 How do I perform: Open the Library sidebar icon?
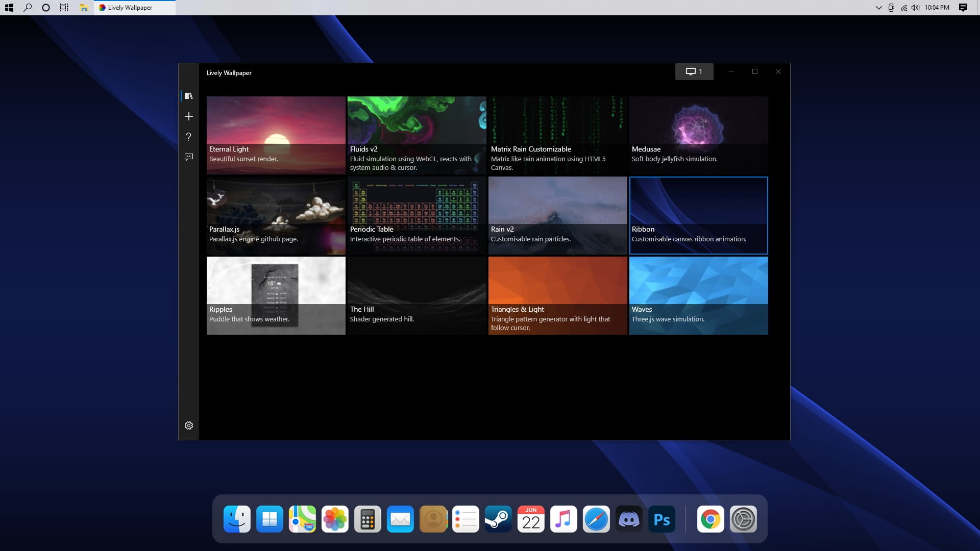(x=189, y=96)
